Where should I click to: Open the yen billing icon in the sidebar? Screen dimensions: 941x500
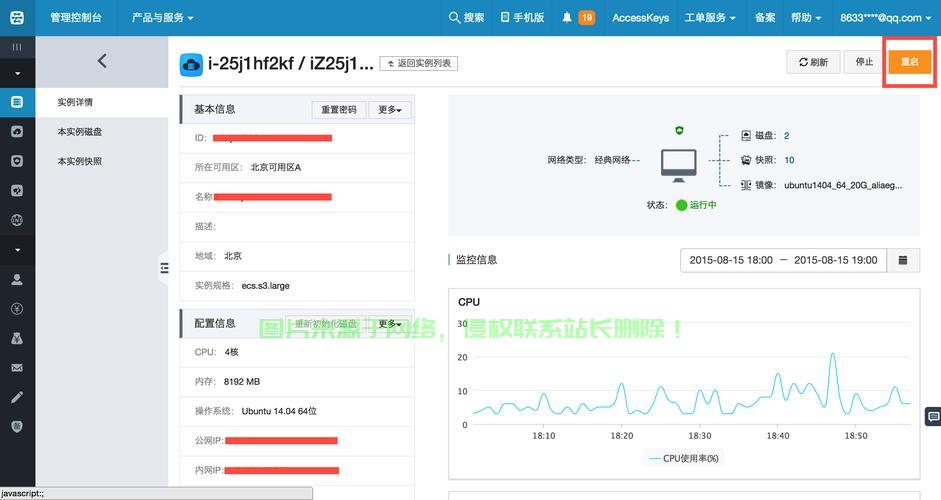coord(17,309)
